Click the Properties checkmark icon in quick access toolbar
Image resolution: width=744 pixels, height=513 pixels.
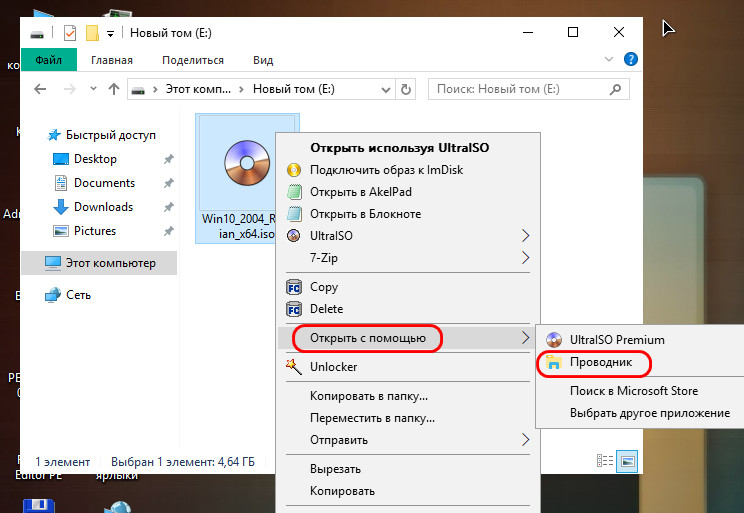click(70, 33)
